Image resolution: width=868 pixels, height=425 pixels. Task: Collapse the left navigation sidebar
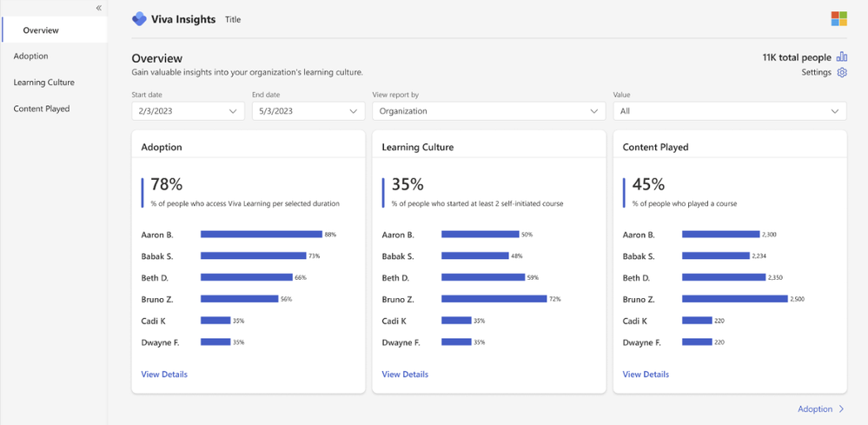[x=98, y=8]
